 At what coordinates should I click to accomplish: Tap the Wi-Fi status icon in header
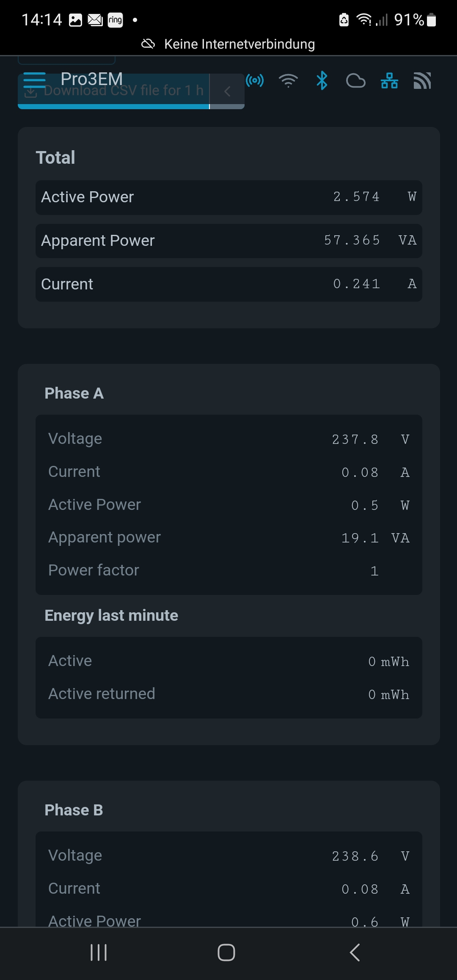point(288,80)
